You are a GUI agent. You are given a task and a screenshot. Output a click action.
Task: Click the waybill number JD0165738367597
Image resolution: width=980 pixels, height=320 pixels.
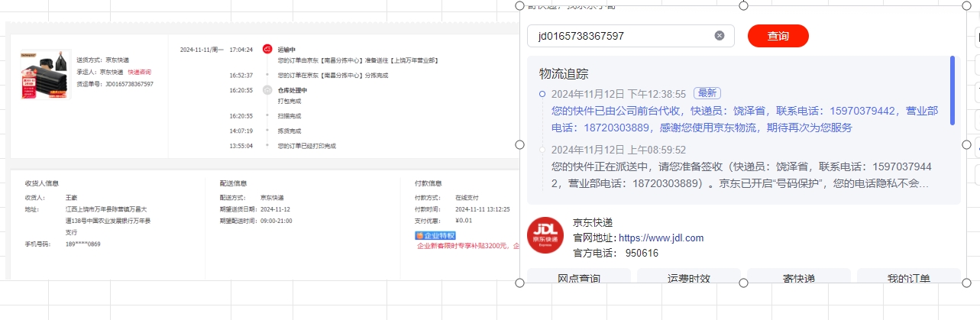click(129, 84)
